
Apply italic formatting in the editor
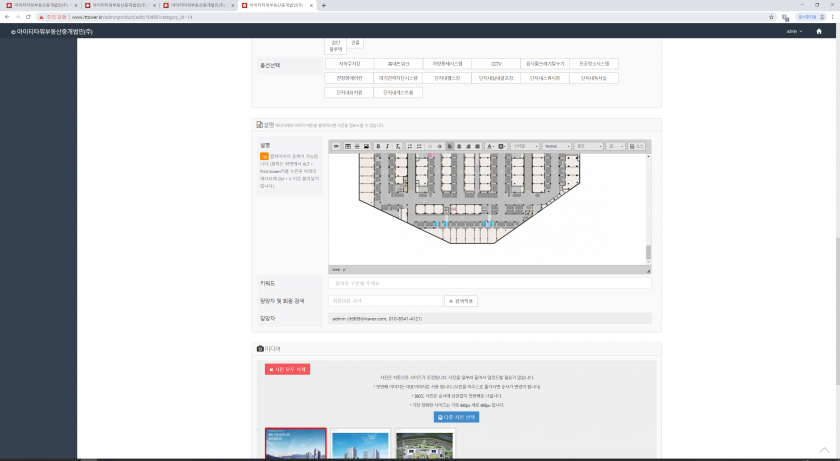pyautogui.click(x=389, y=146)
